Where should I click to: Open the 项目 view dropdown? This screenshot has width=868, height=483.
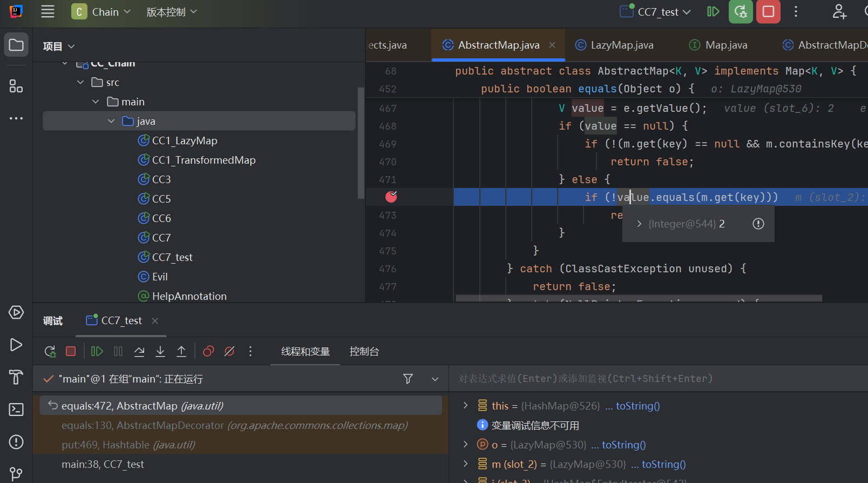click(x=58, y=46)
